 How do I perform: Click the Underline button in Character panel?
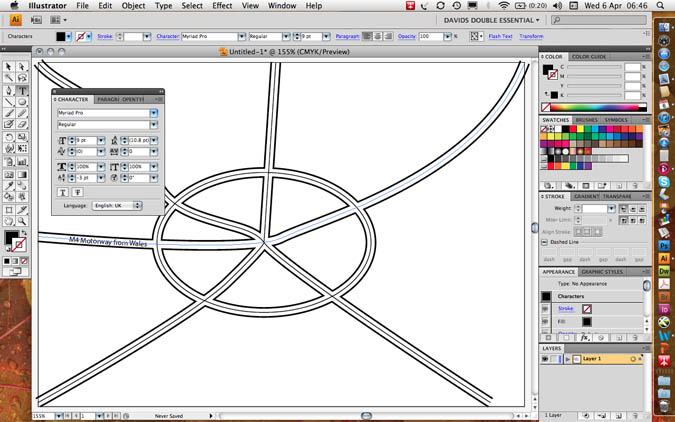pyautogui.click(x=63, y=191)
